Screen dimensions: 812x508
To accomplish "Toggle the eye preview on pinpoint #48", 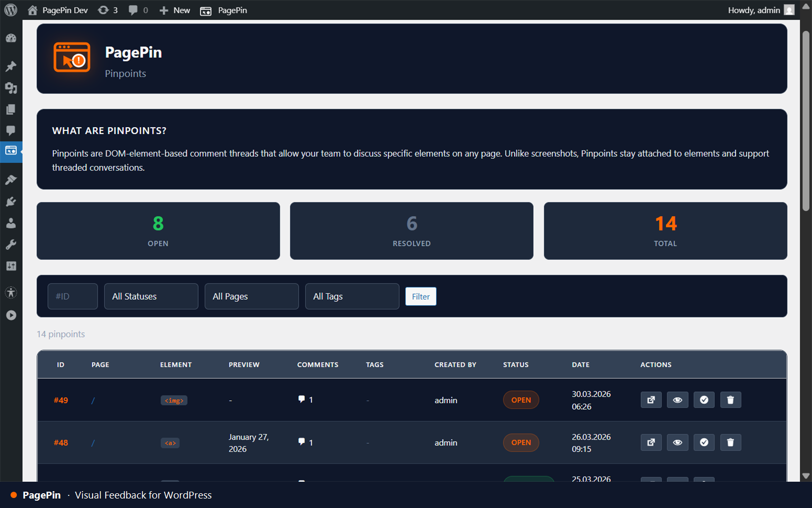I will coord(677,442).
